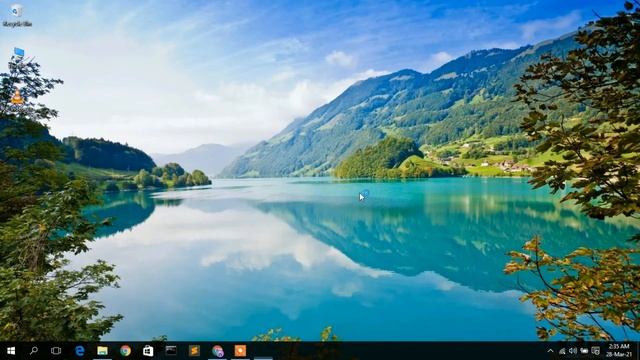
Task: Open the clock and date flyout
Action: [x=618, y=351]
